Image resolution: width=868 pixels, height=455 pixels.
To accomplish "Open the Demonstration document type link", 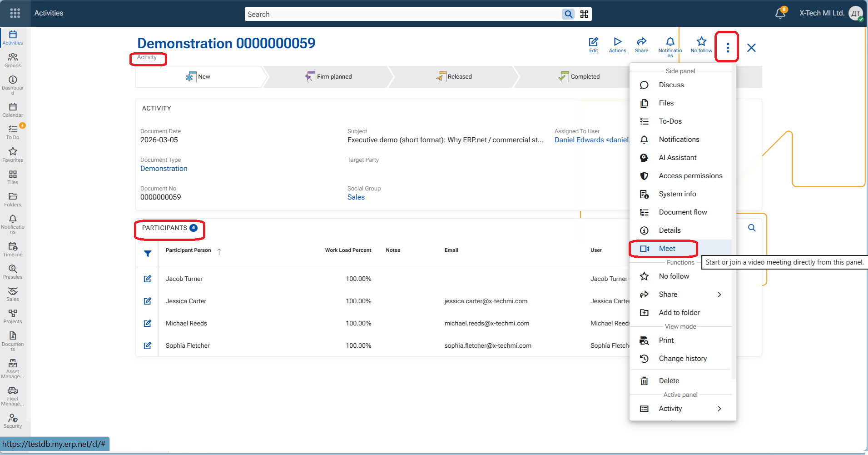I will coord(164,169).
